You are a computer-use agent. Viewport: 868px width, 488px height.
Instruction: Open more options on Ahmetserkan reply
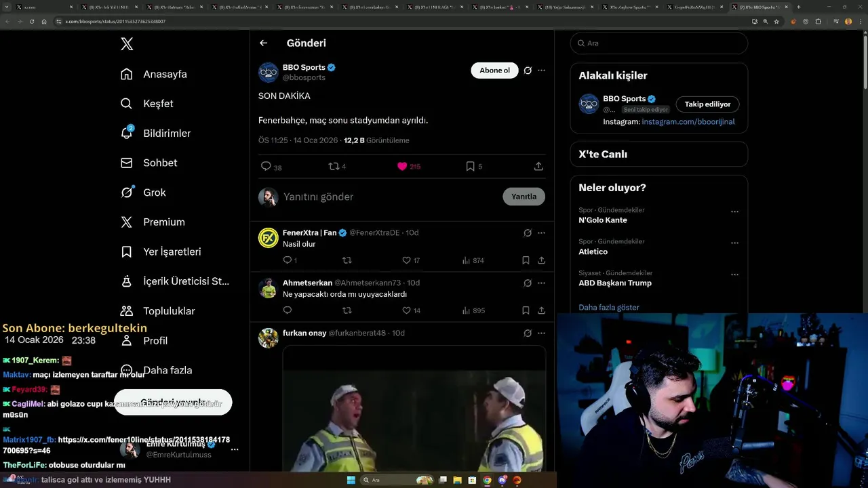click(x=541, y=283)
